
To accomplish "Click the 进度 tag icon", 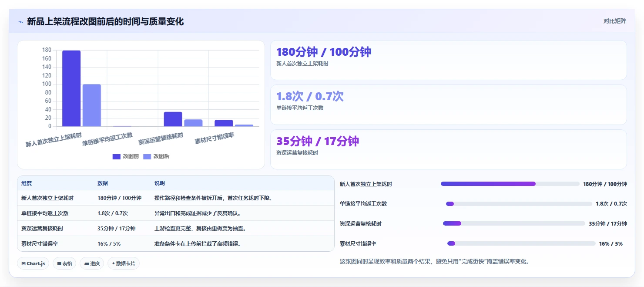I will click(x=87, y=263).
